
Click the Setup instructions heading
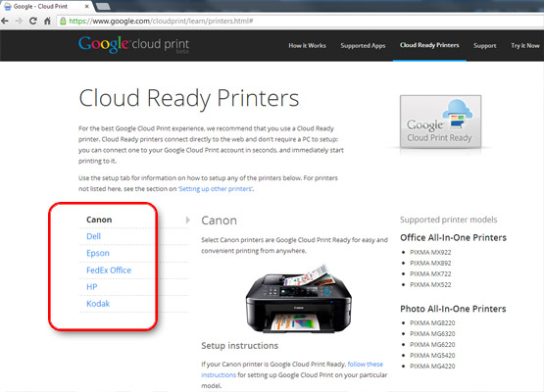point(240,346)
